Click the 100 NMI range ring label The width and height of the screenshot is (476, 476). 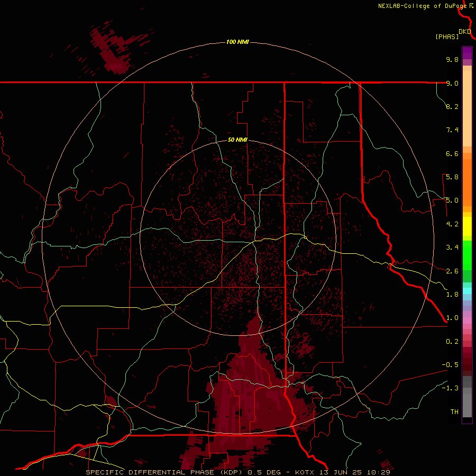click(237, 42)
